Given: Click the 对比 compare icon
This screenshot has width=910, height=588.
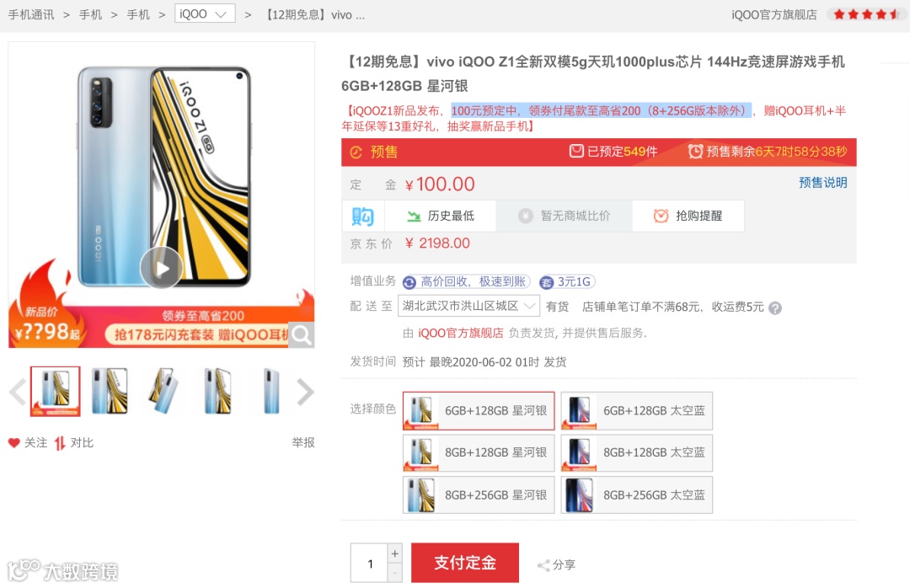Looking at the screenshot, I should (60, 443).
